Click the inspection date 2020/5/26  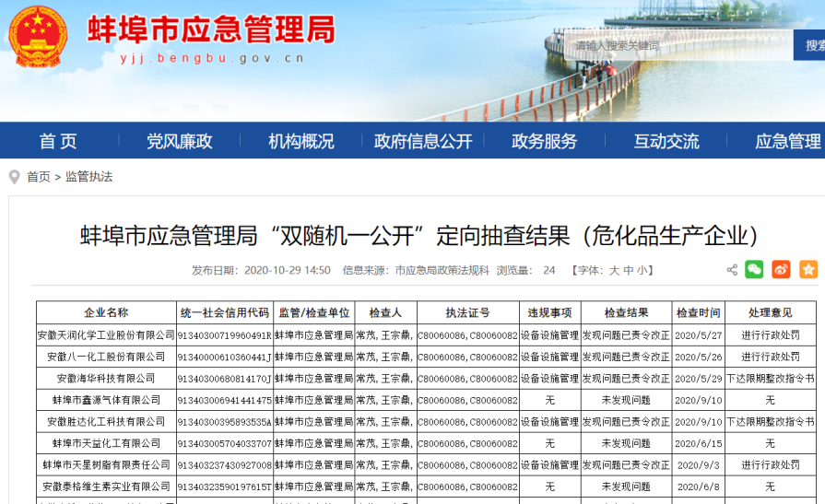[698, 357]
